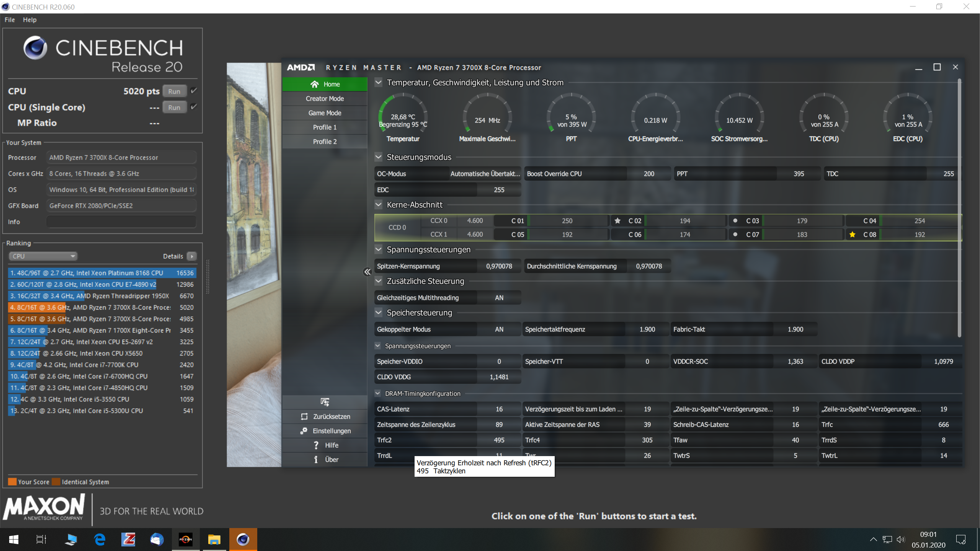The image size is (980, 551).
Task: Toggle Gleichzeitiges Multithreading AN setting
Action: 499,297
